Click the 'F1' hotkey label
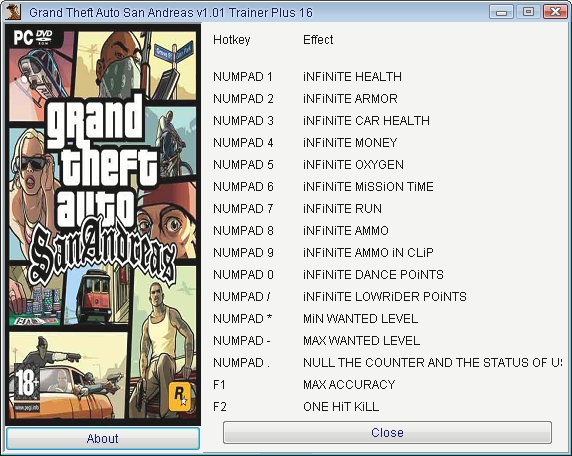 point(219,384)
